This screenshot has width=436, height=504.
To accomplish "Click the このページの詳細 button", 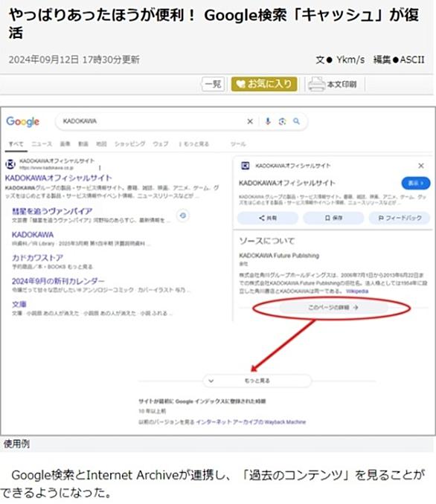I will tap(333, 308).
